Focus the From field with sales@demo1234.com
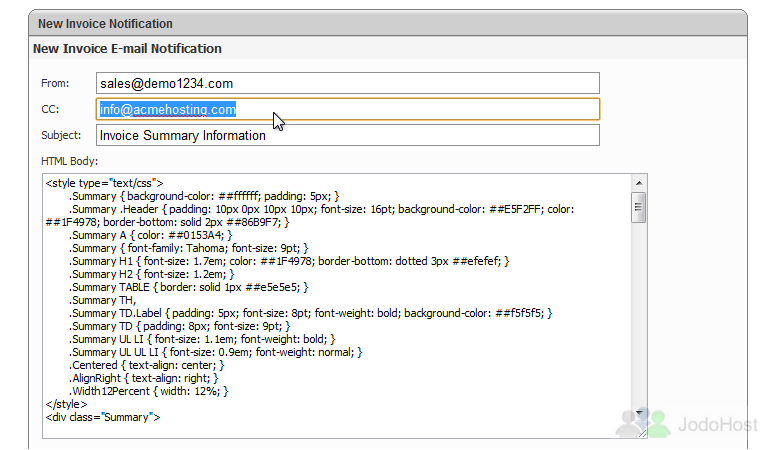The image size is (776, 450). 348,83
